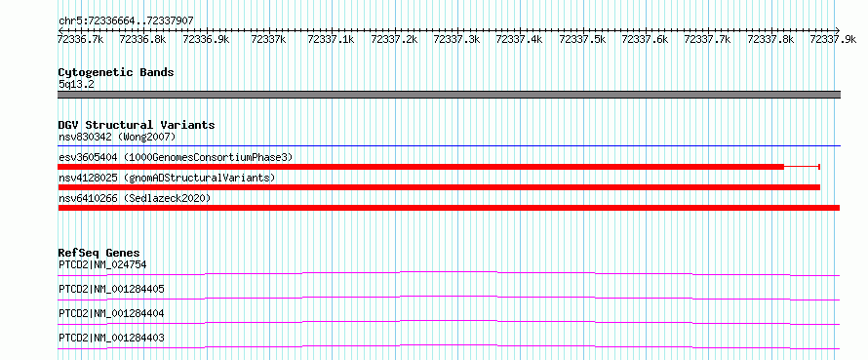
Task: Click the 72337k ruler tick label
Action: click(x=268, y=39)
